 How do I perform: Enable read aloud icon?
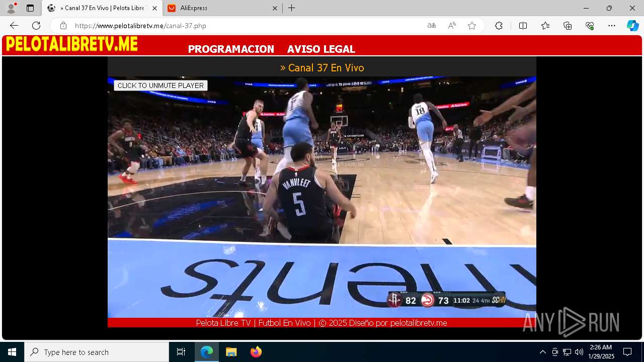tap(452, 26)
